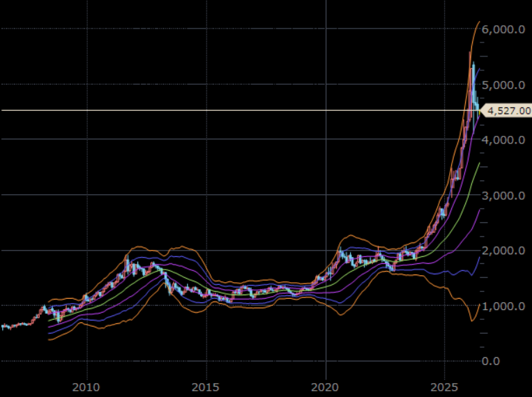This screenshot has height=397, width=532.
Task: Click the 2020 year label
Action: [325, 387]
